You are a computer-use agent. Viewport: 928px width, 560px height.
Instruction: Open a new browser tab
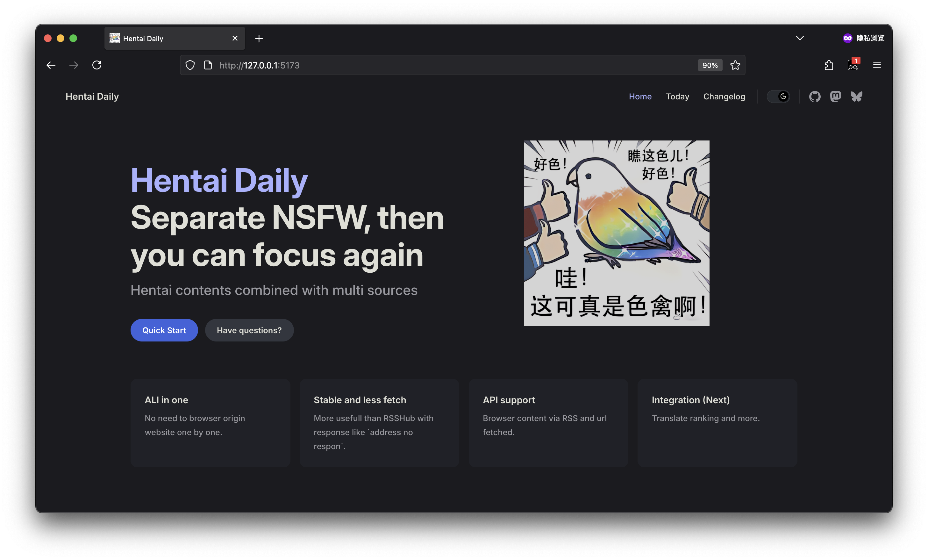pyautogui.click(x=259, y=39)
